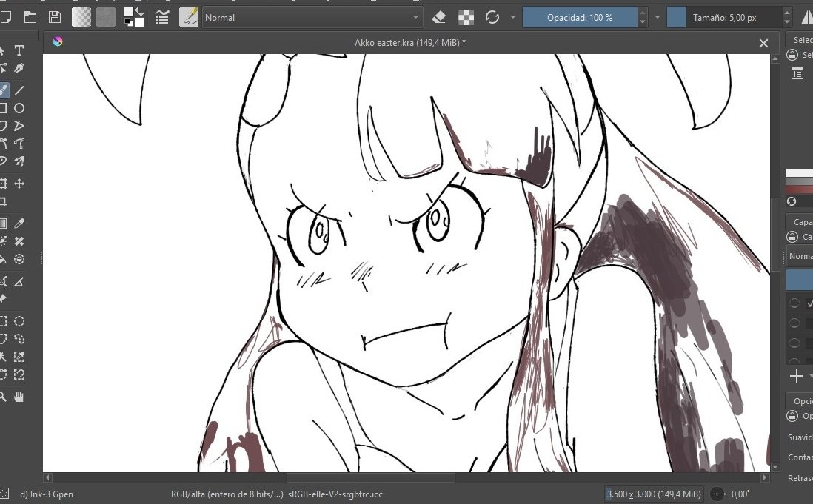This screenshot has width=813, height=504.
Task: Close the Akko easter.kra document tab
Action: tap(763, 44)
